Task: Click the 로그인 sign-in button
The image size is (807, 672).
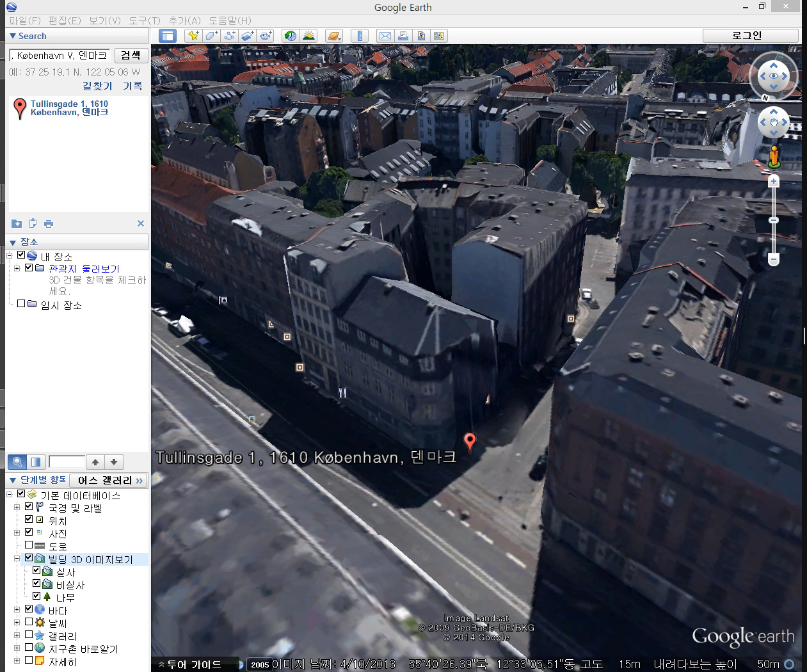Action: 750,36
